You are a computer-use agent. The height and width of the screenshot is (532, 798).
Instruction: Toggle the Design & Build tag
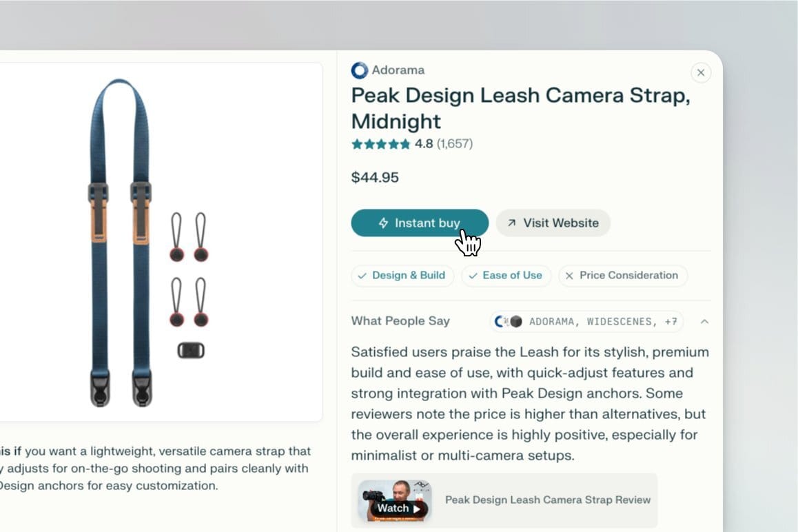pos(402,276)
